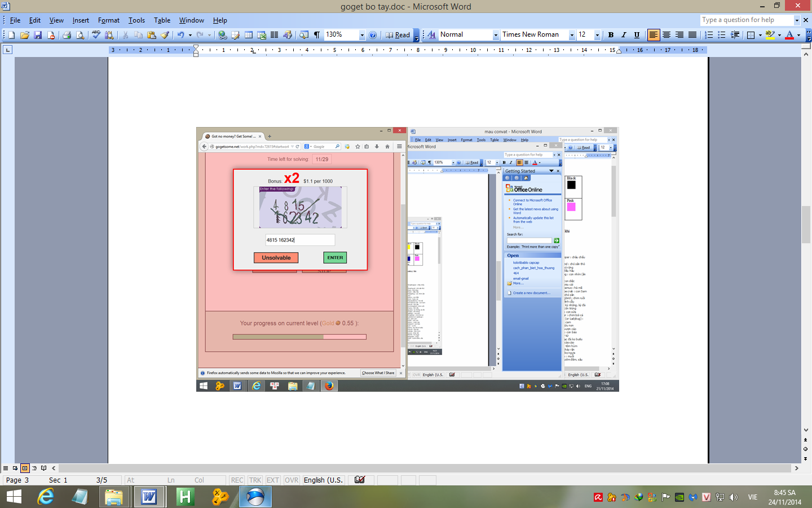This screenshot has height=508, width=812.
Task: Open the Style dropdown showing Normal
Action: pyautogui.click(x=496, y=35)
